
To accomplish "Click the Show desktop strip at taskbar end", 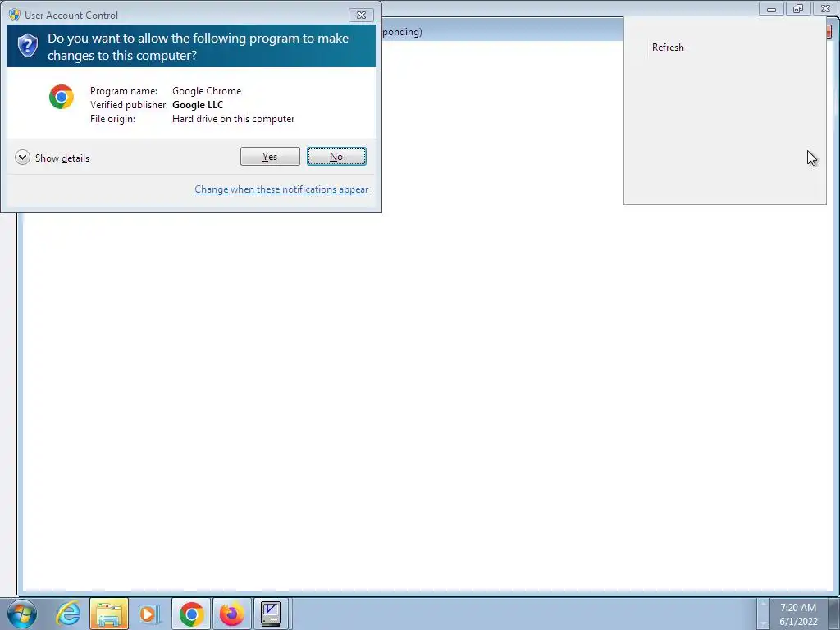I will point(834,614).
